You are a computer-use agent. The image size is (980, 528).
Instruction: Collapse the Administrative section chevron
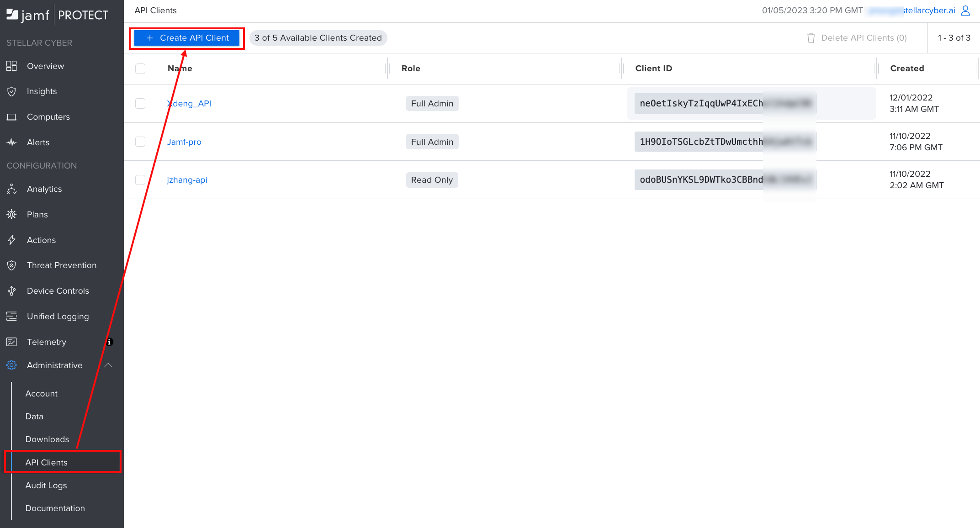(x=108, y=365)
